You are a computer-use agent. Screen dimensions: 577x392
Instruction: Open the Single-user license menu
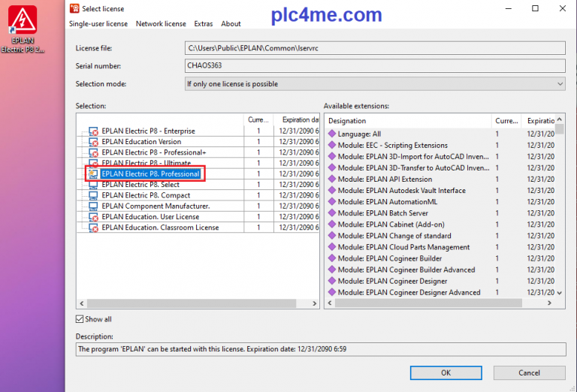tap(98, 24)
